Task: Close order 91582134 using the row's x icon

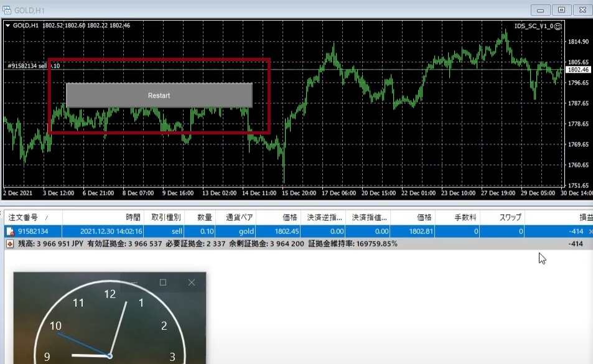Action: (x=590, y=231)
